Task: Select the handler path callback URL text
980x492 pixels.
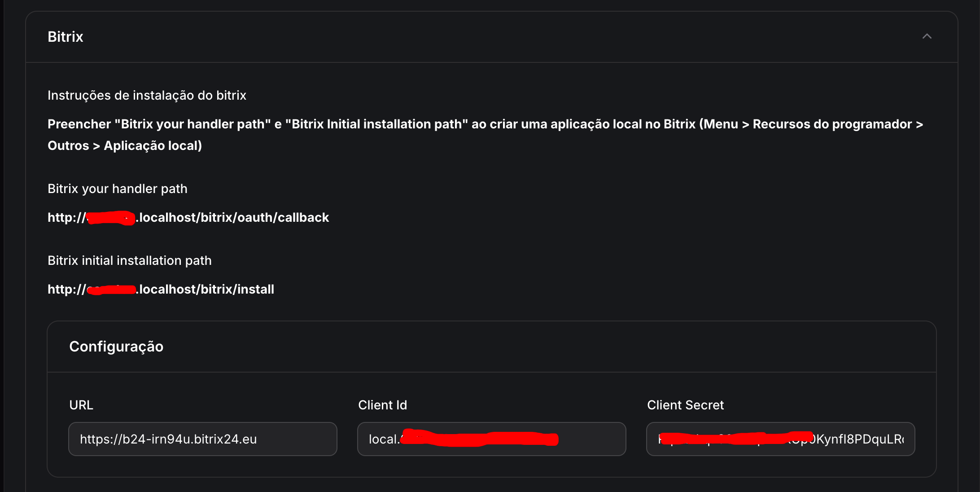Action: coord(188,218)
